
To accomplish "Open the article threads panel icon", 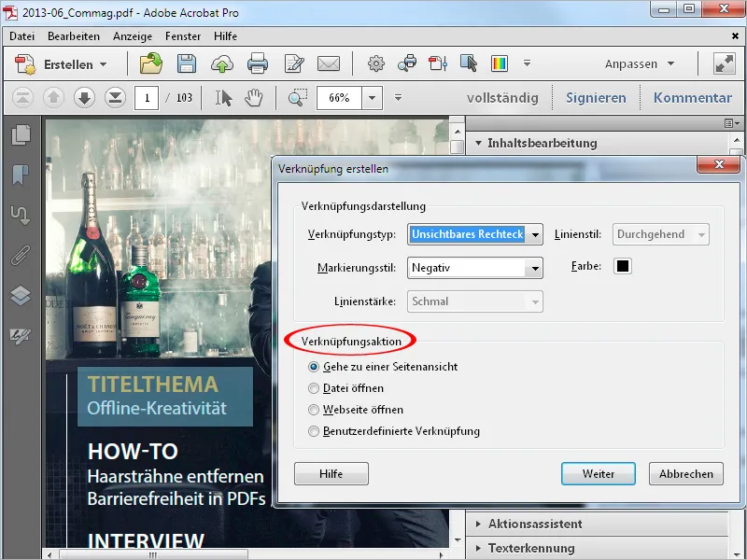I will [x=21, y=216].
